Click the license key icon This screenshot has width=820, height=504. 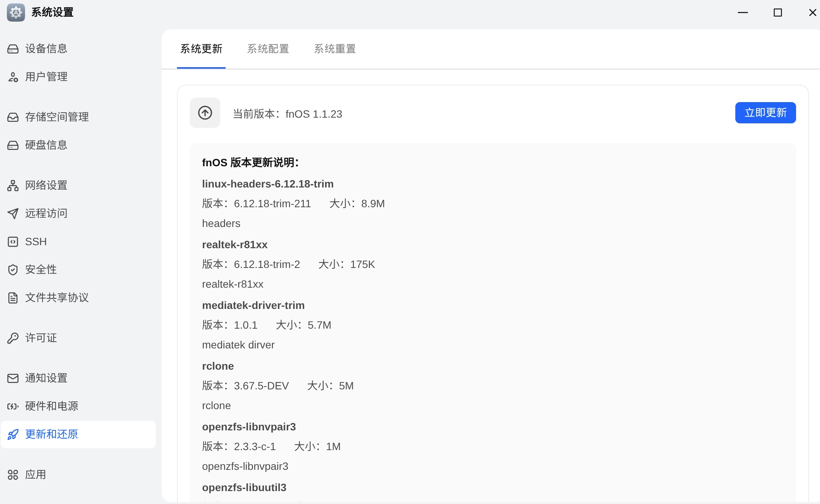point(13,338)
